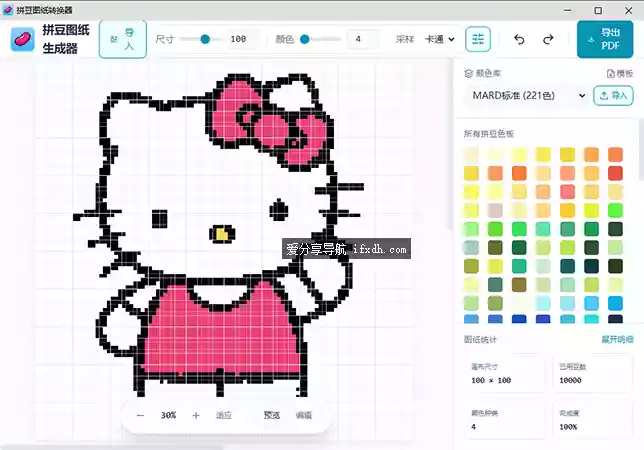The height and width of the screenshot is (450, 644).
Task: Click the size value field showing 100
Action: [242, 39]
